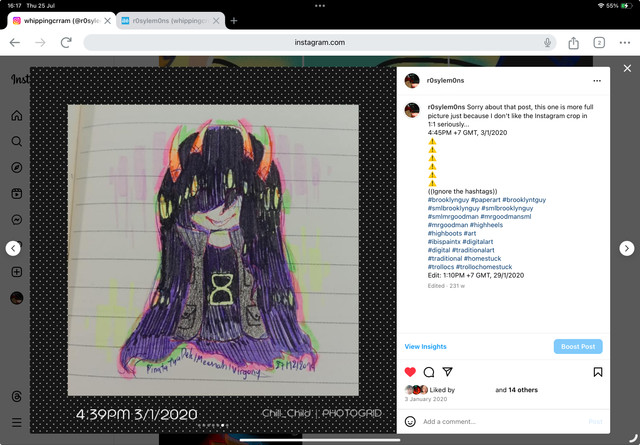Save the post with the bookmark icon
Screen dimensions: 640x445
(x=598, y=372)
